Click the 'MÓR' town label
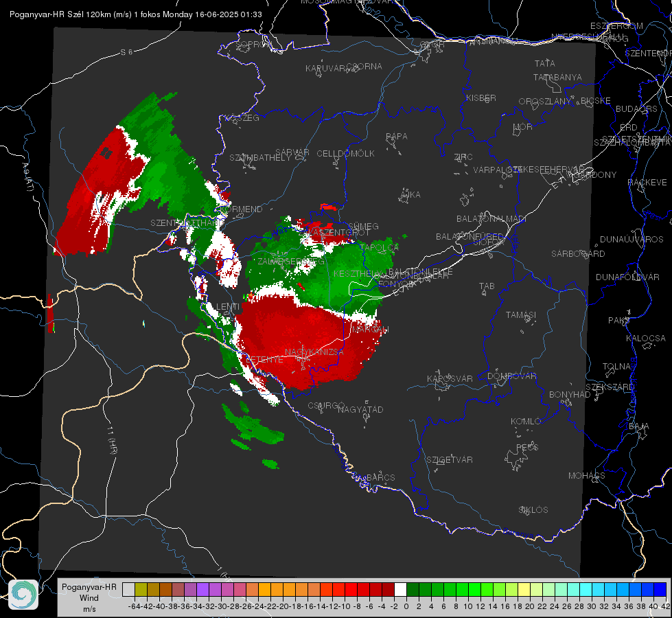This screenshot has height=618, width=672. click(x=523, y=127)
